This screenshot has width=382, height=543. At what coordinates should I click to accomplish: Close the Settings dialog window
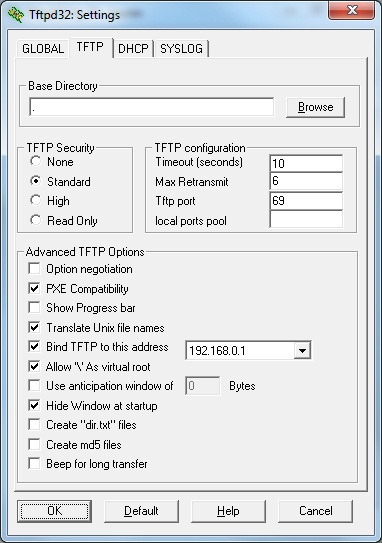coord(352,10)
